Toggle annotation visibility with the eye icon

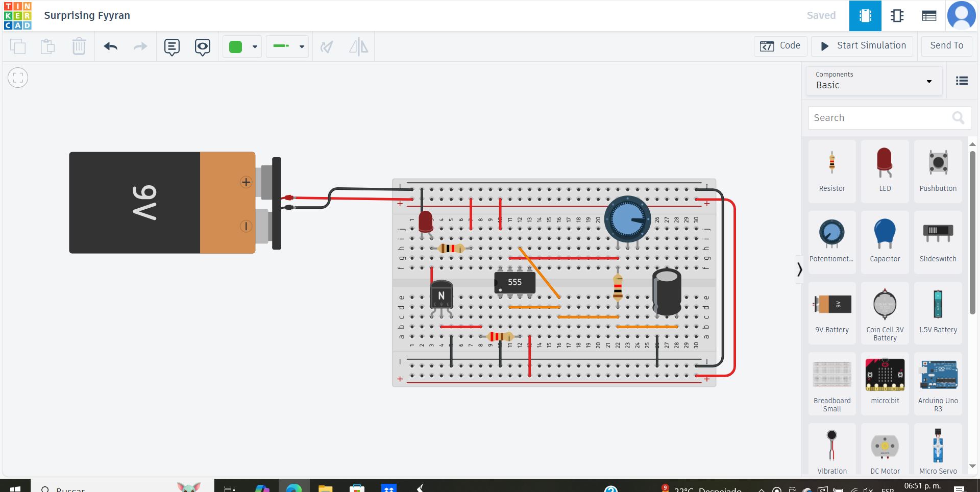(x=202, y=46)
